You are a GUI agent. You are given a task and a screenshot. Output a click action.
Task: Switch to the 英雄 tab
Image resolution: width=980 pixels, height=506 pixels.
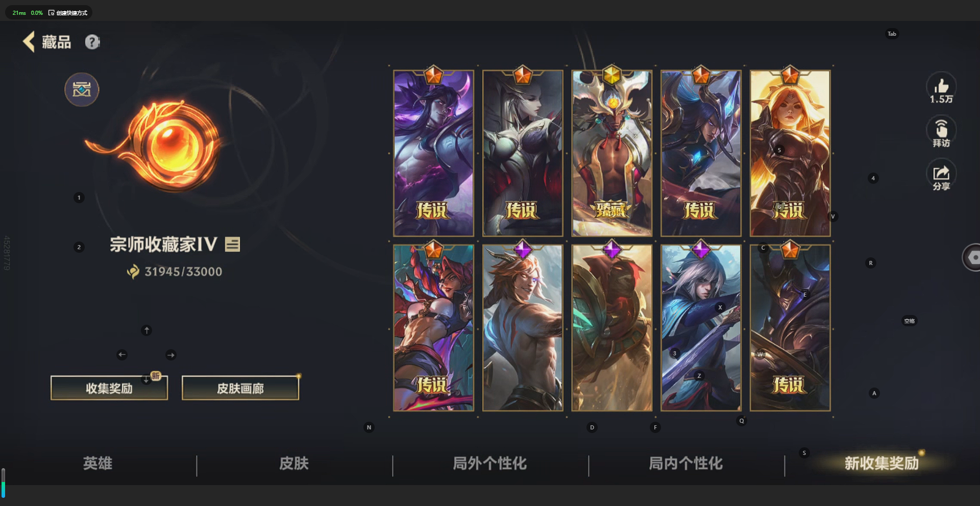pos(97,464)
